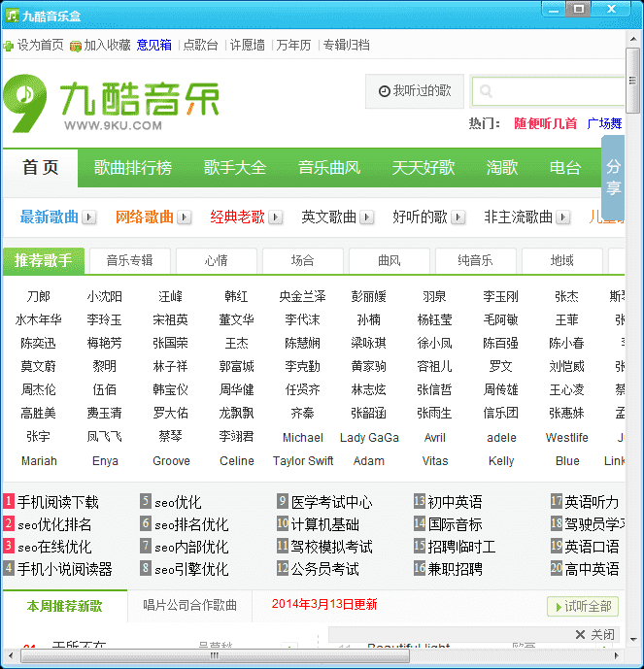Switch to the 纯音乐 tab
Image resolution: width=644 pixels, height=669 pixels.
click(x=475, y=260)
